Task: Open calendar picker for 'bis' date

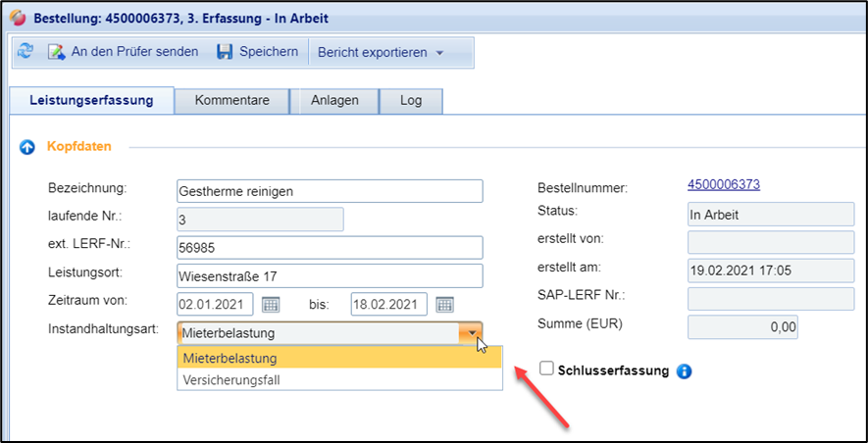Action: click(x=444, y=304)
